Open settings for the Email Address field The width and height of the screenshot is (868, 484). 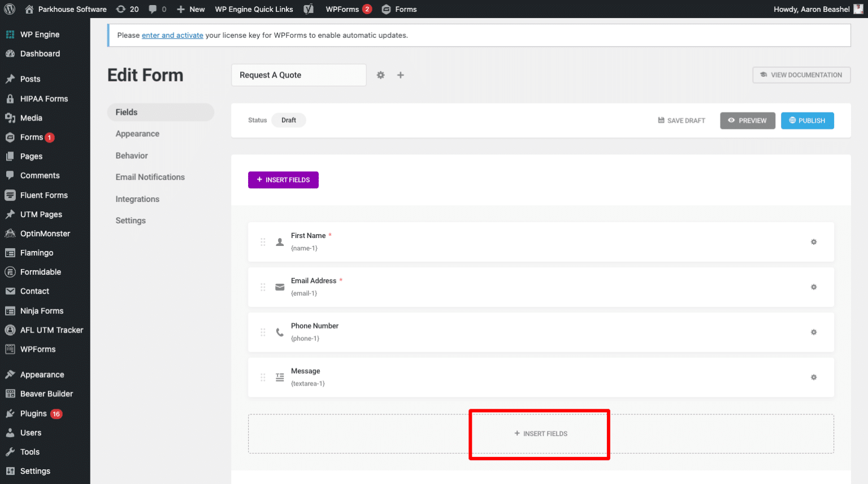pos(814,287)
